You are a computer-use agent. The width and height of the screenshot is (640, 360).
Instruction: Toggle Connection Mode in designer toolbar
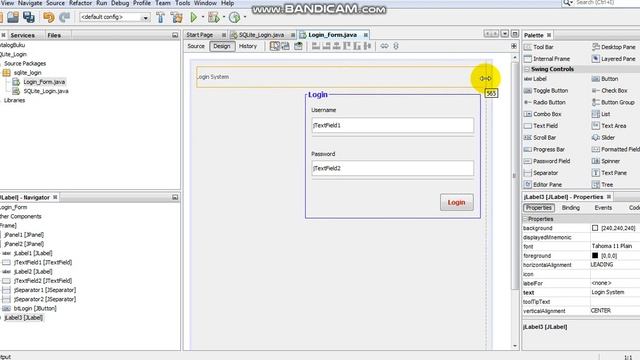tap(285, 46)
